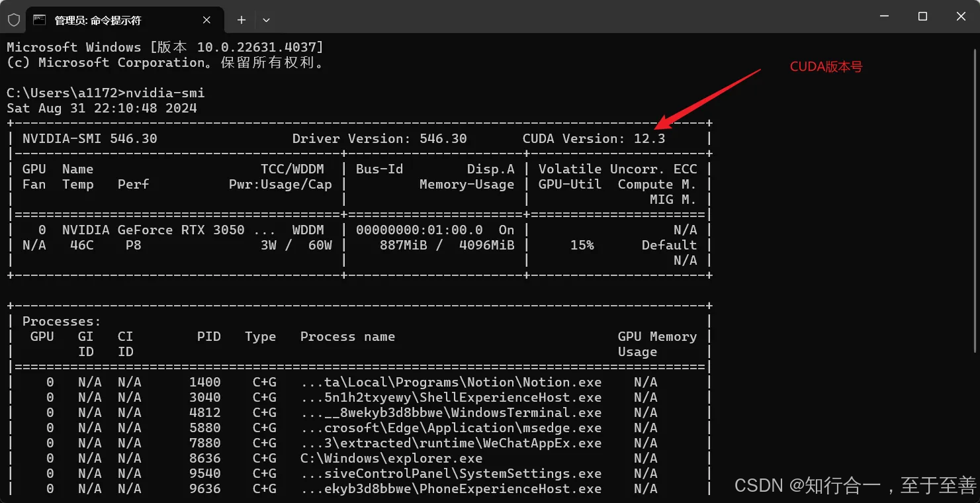Click the 'WDDM' driver model value
The height and width of the screenshot is (503, 980).
308,230
